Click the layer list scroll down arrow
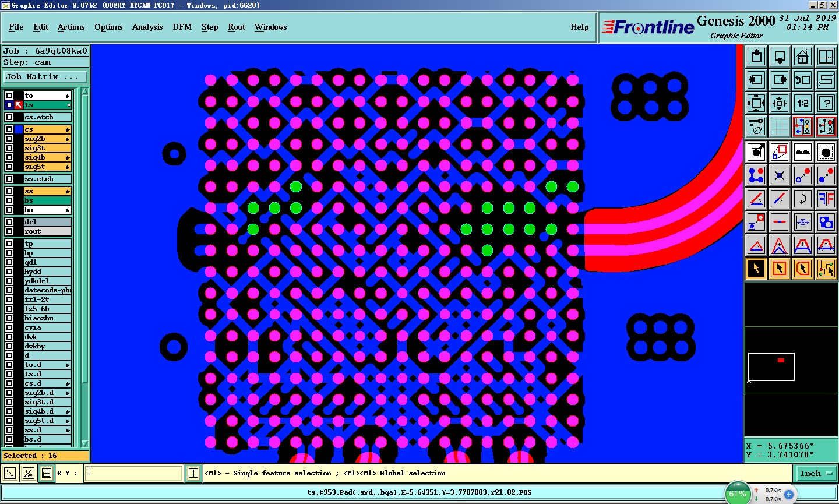 (x=84, y=443)
